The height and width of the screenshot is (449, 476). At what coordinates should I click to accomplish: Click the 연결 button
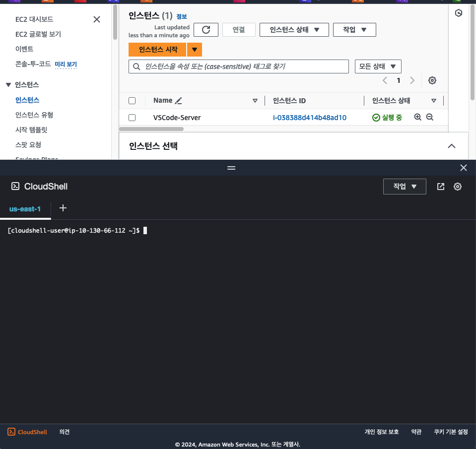239,30
